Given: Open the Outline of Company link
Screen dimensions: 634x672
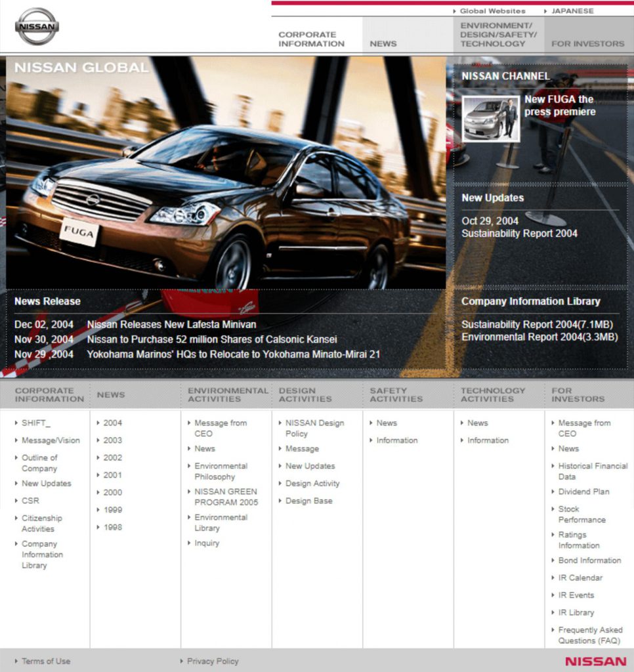Looking at the screenshot, I should pyautogui.click(x=39, y=463).
